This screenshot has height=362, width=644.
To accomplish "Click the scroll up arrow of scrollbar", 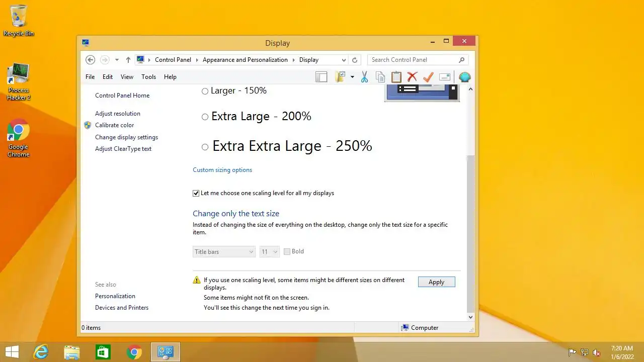I will pyautogui.click(x=471, y=89).
